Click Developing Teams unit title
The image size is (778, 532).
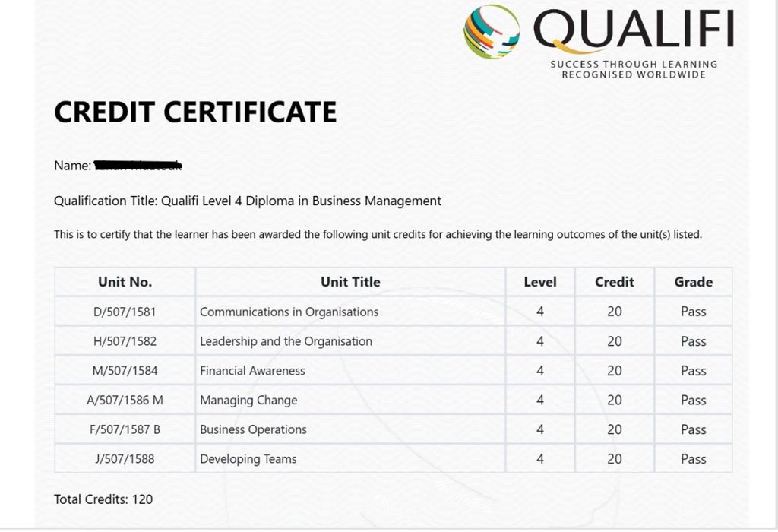click(248, 460)
